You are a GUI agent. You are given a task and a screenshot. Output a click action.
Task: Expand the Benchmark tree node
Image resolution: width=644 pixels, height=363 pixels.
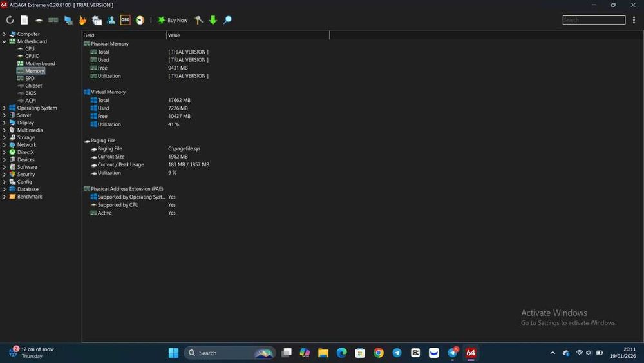click(5, 197)
